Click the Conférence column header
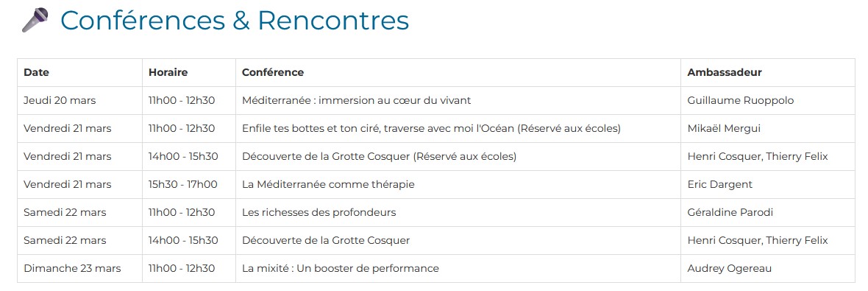The image size is (868, 291). tap(273, 72)
